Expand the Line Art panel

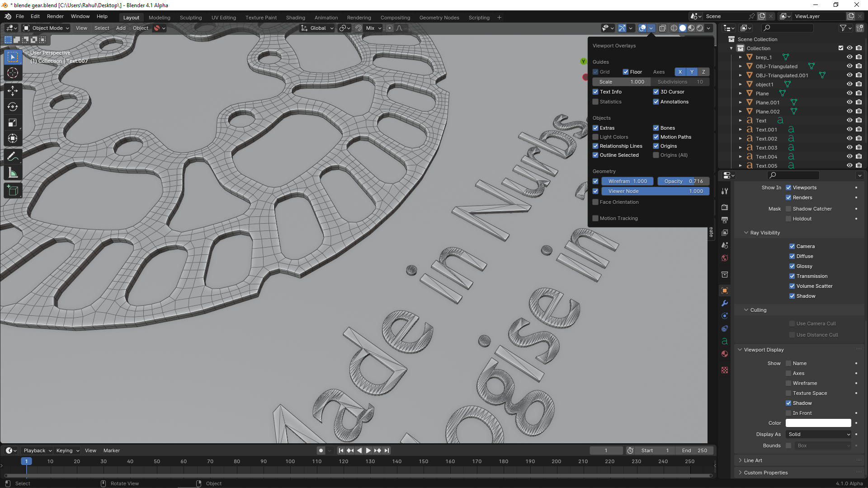click(x=753, y=460)
